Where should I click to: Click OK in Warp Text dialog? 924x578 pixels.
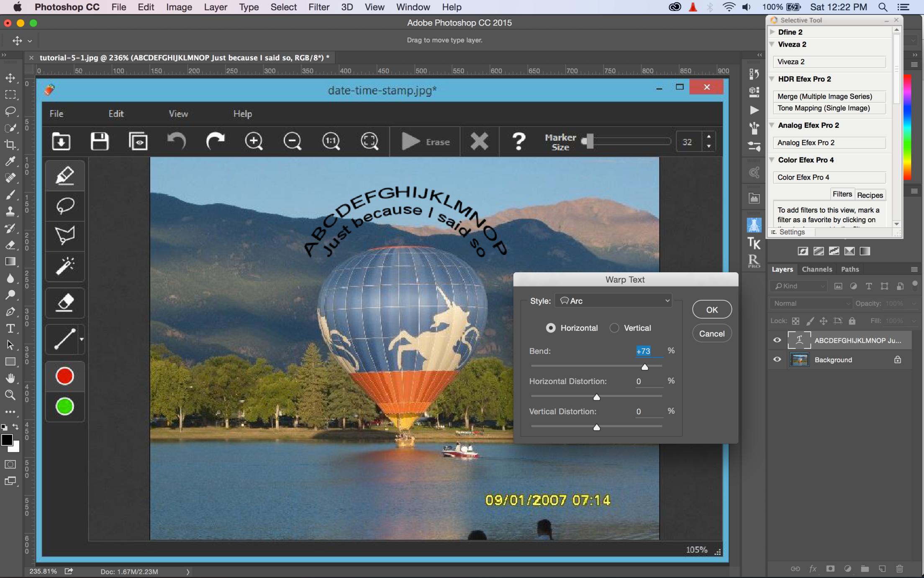pyautogui.click(x=711, y=310)
